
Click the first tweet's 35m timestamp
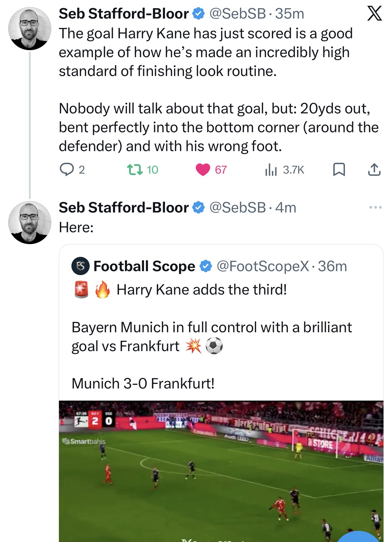tap(290, 14)
